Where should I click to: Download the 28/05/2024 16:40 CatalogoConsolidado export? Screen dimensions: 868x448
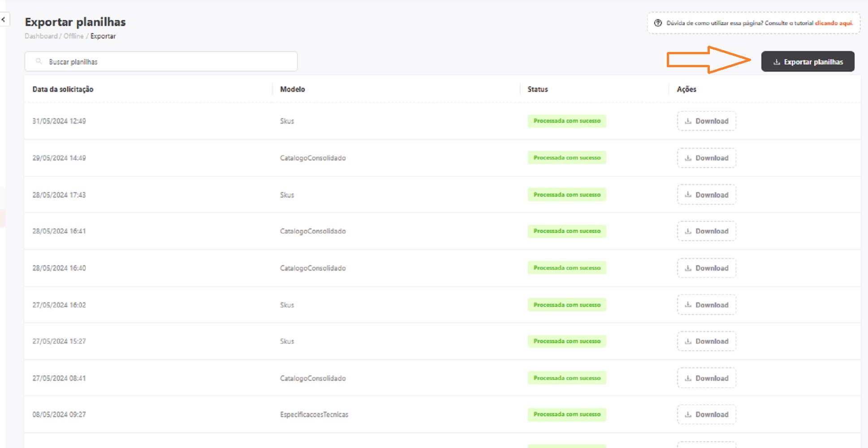pyautogui.click(x=706, y=268)
